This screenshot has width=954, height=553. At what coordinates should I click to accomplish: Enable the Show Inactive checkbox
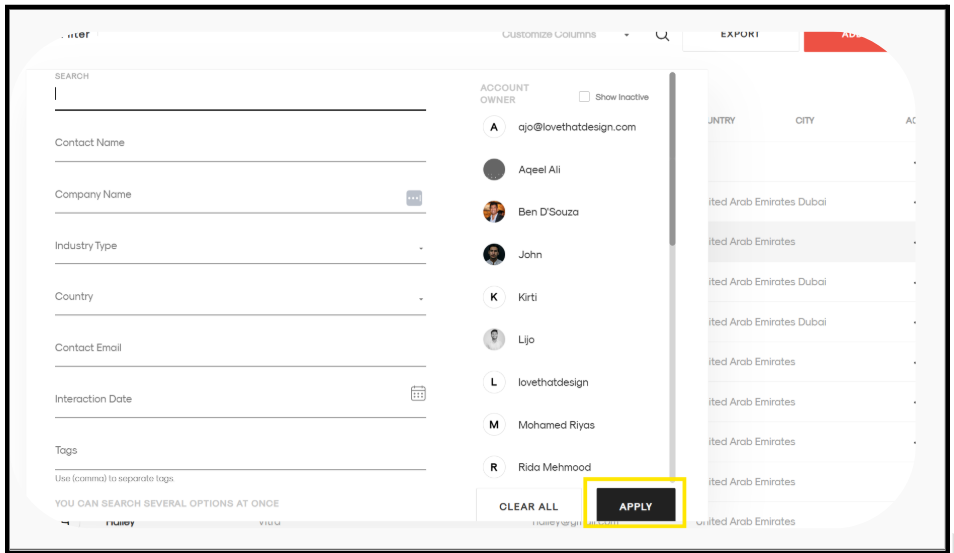point(584,97)
